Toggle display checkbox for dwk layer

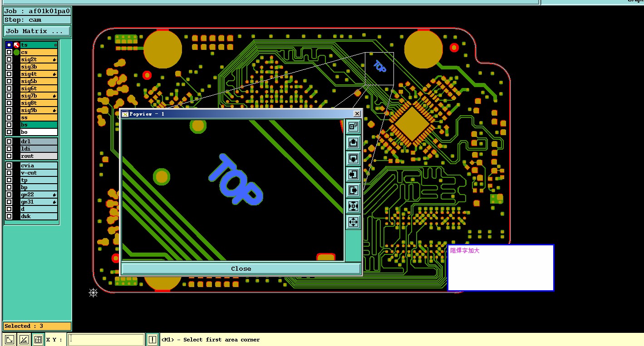click(9, 216)
